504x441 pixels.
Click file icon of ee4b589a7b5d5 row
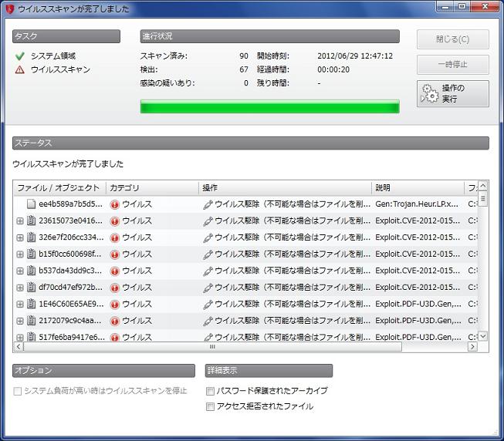31,204
